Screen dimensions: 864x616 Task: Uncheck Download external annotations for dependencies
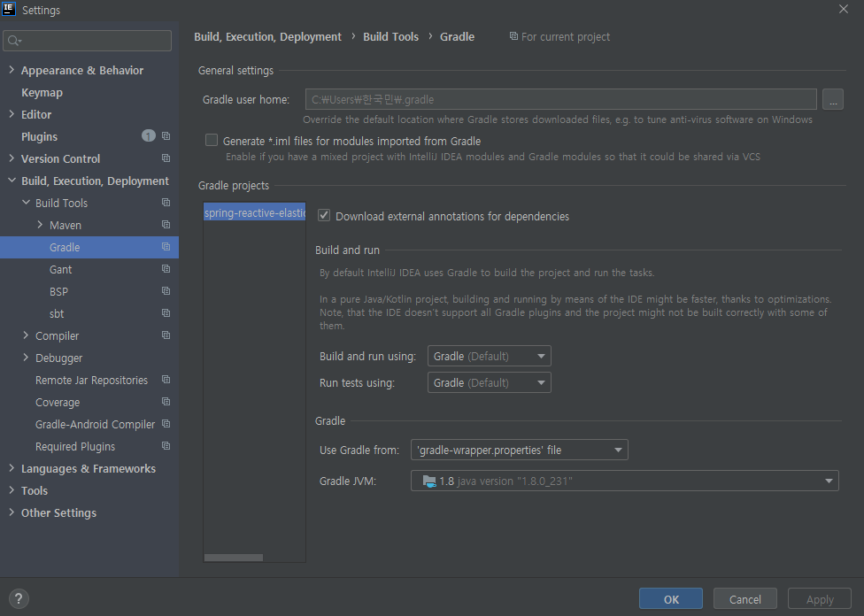[324, 215]
